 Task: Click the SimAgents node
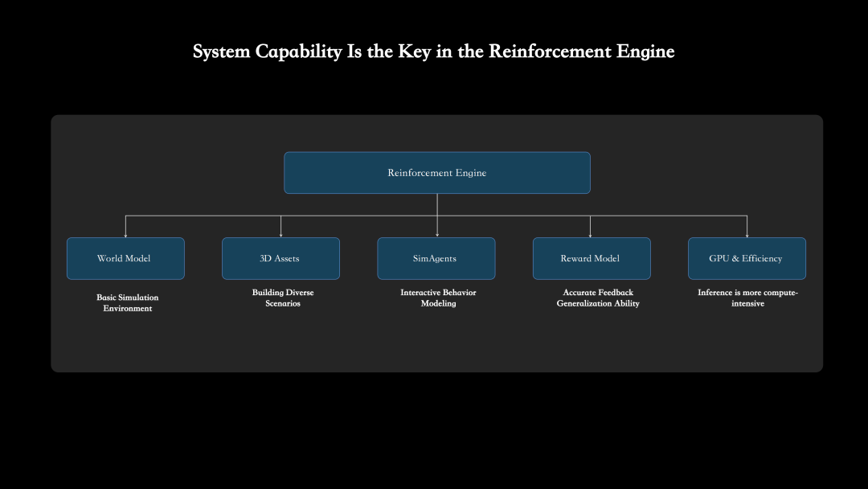pos(436,259)
